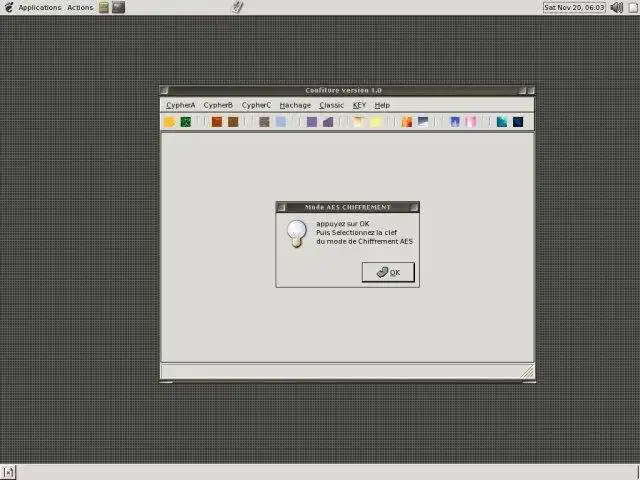Click the left button in AES dialog title bar
The height and width of the screenshot is (480, 640).
[x=281, y=207]
